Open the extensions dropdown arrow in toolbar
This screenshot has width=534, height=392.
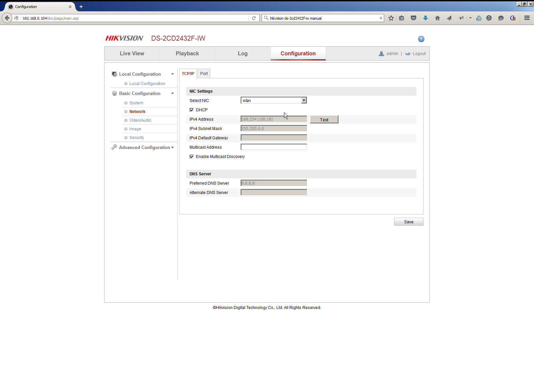pos(470,18)
